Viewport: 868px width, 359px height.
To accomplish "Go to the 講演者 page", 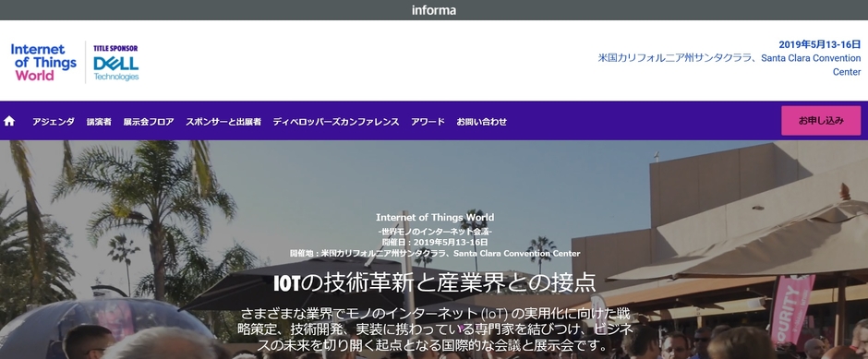I will point(99,122).
